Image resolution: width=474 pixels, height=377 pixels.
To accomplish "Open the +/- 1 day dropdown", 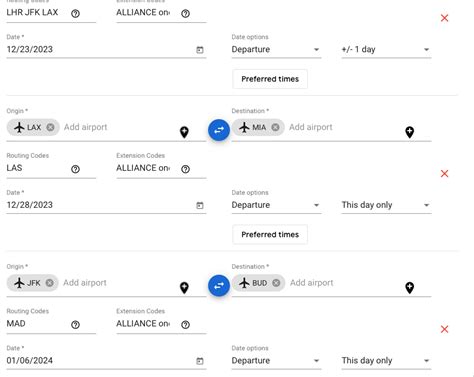I will 386,50.
